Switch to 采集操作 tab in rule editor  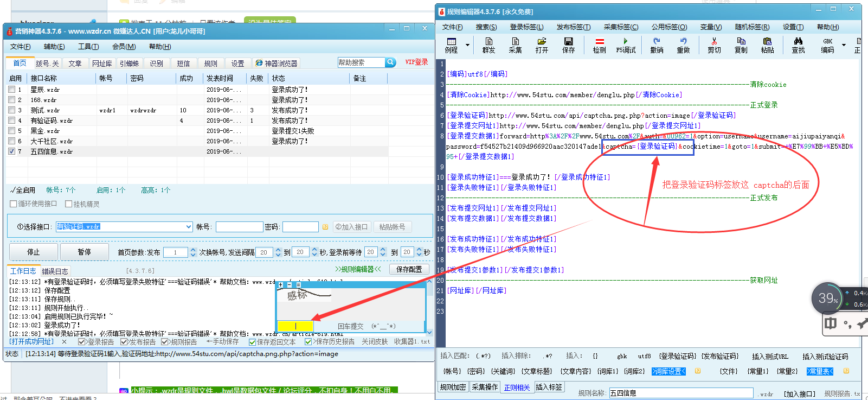tap(484, 387)
